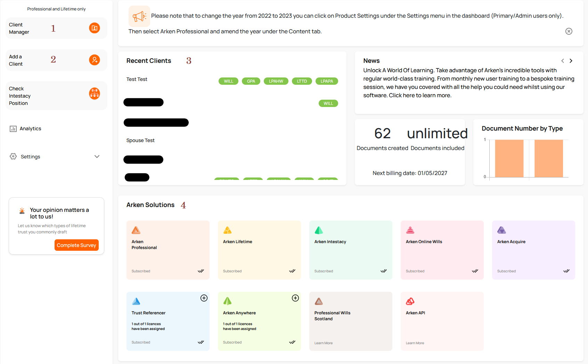The height and width of the screenshot is (364, 588).
Task: Open the Arken Intestacy product card
Action: tap(351, 250)
